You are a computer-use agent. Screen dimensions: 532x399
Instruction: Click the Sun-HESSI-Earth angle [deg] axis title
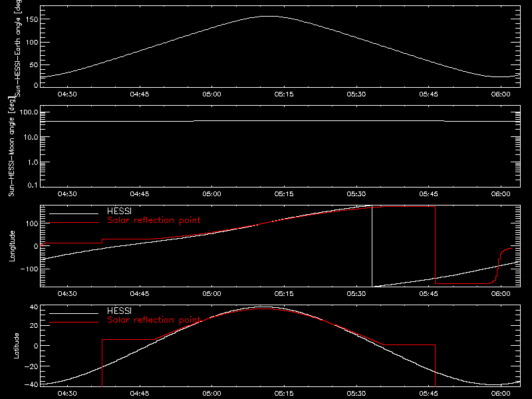[18, 48]
